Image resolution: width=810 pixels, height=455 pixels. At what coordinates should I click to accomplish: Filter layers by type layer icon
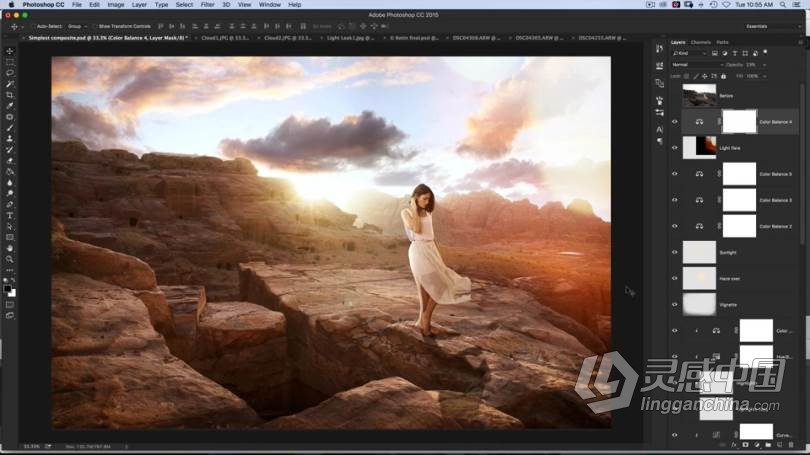tap(735, 53)
